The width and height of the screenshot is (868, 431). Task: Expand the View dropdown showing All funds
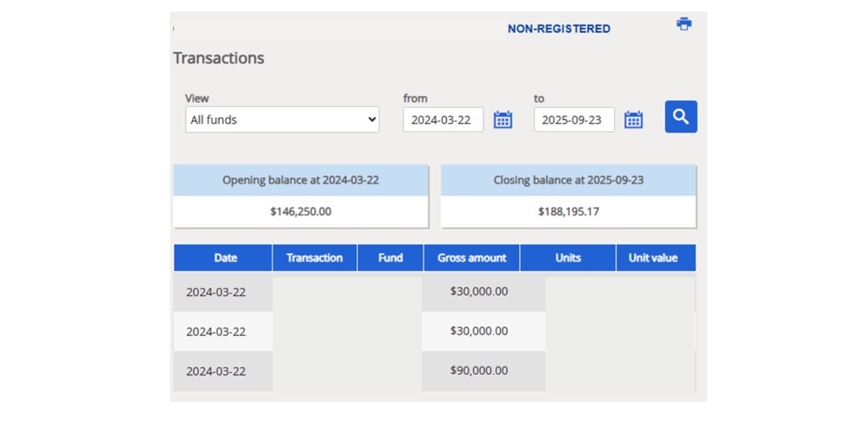pyautogui.click(x=282, y=120)
